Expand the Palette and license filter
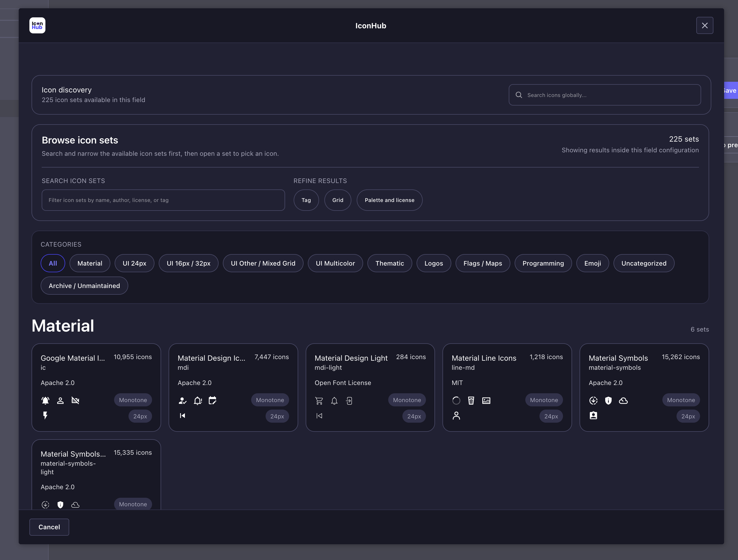Screen dimensions: 738x560 pos(390,200)
